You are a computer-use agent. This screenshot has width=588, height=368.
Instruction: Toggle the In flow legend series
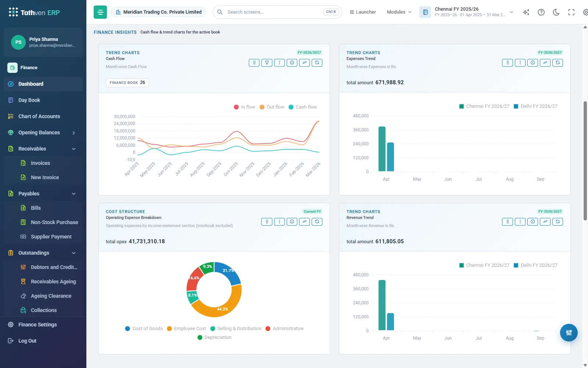(x=244, y=107)
